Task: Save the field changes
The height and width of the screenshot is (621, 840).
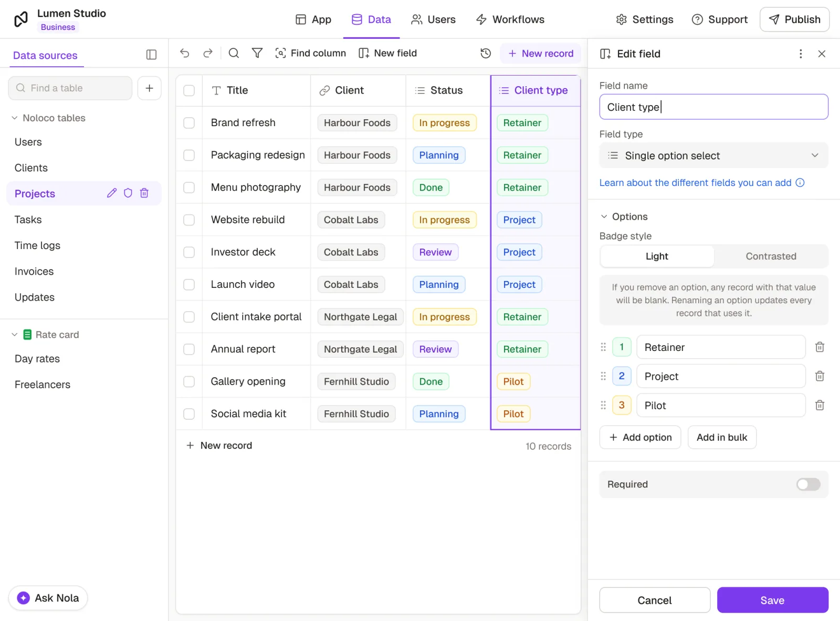Action: point(772,600)
